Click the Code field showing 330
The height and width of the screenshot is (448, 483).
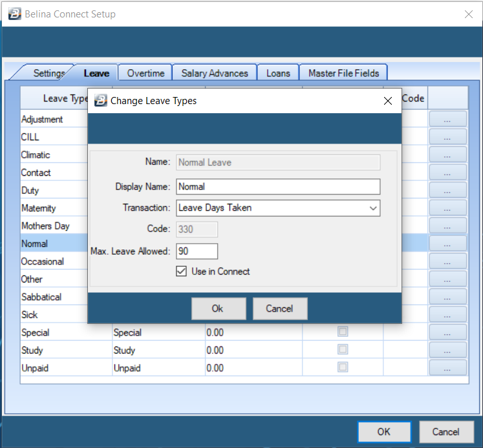pos(197,229)
